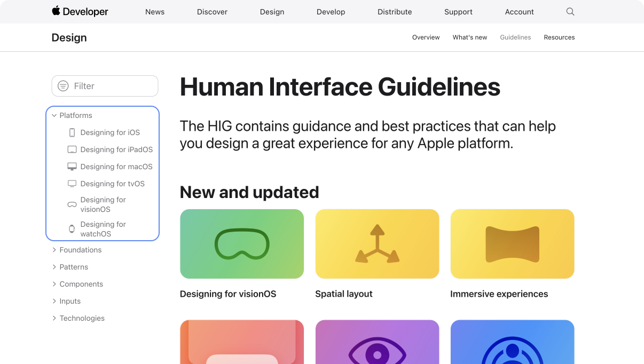Image resolution: width=644 pixels, height=364 pixels.
Task: Open the Immersive experiences card thumbnail
Action: 512,244
